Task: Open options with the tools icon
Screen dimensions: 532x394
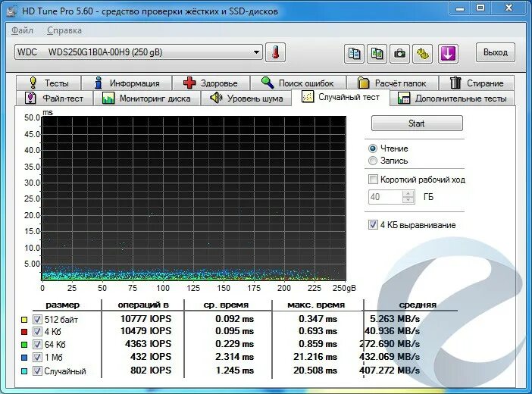Action: (x=422, y=54)
